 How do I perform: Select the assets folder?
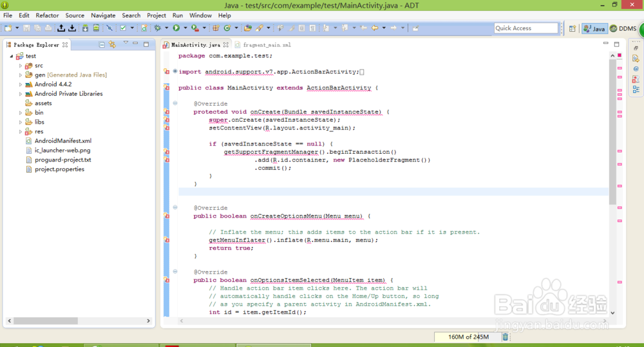(39, 103)
